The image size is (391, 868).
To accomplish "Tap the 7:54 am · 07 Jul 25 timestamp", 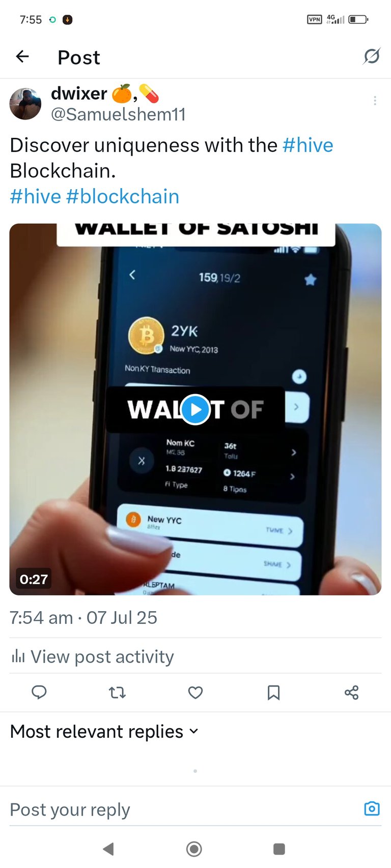I will coord(83,618).
